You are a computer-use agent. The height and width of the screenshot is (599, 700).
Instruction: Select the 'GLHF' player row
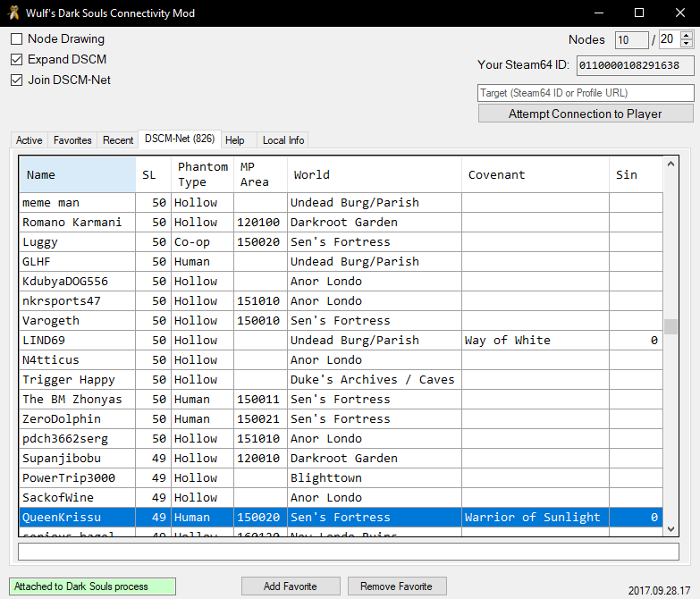[342, 262]
